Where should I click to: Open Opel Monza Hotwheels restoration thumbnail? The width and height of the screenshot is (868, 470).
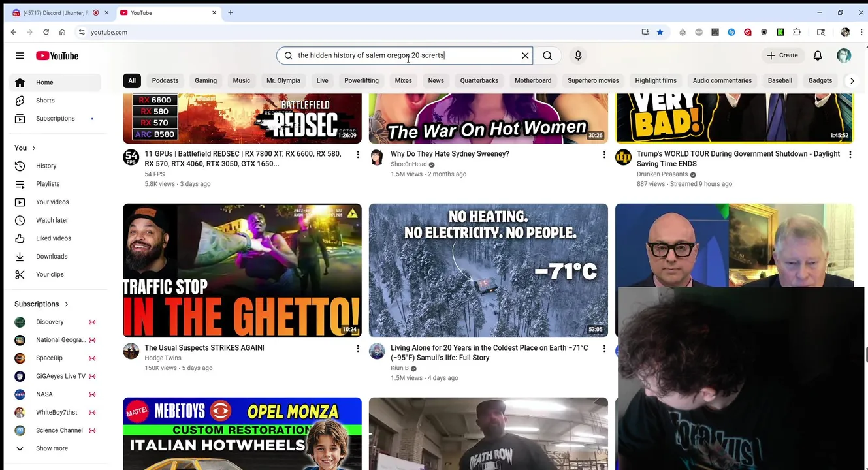click(x=242, y=433)
